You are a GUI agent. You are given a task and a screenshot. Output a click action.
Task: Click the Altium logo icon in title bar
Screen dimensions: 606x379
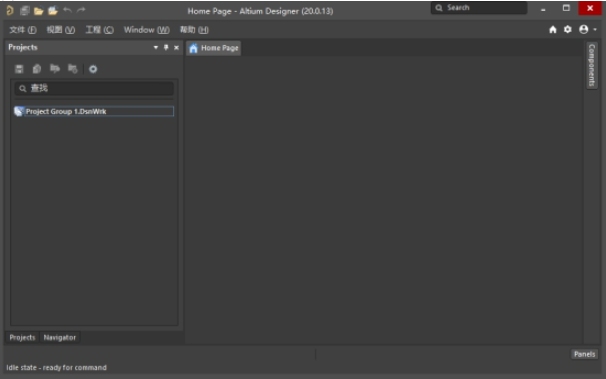pyautogui.click(x=10, y=10)
